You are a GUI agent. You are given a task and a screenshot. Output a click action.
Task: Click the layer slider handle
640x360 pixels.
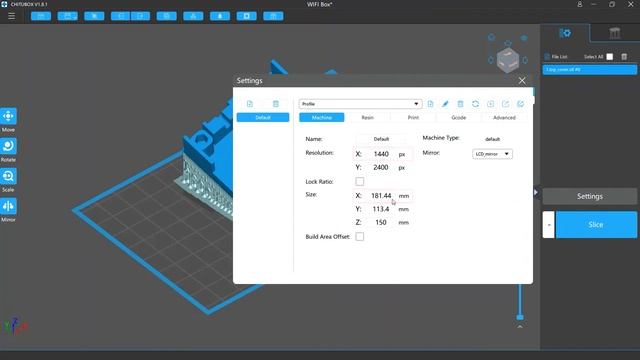point(520,317)
